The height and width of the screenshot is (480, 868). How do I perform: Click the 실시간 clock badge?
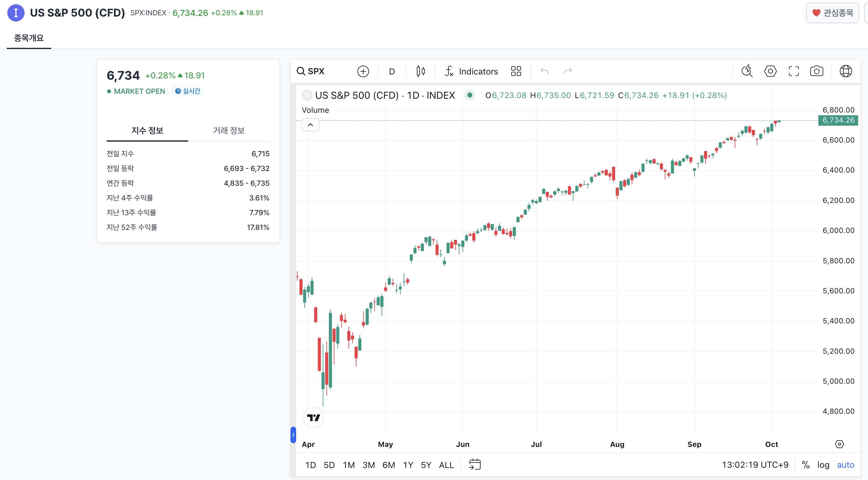(187, 91)
